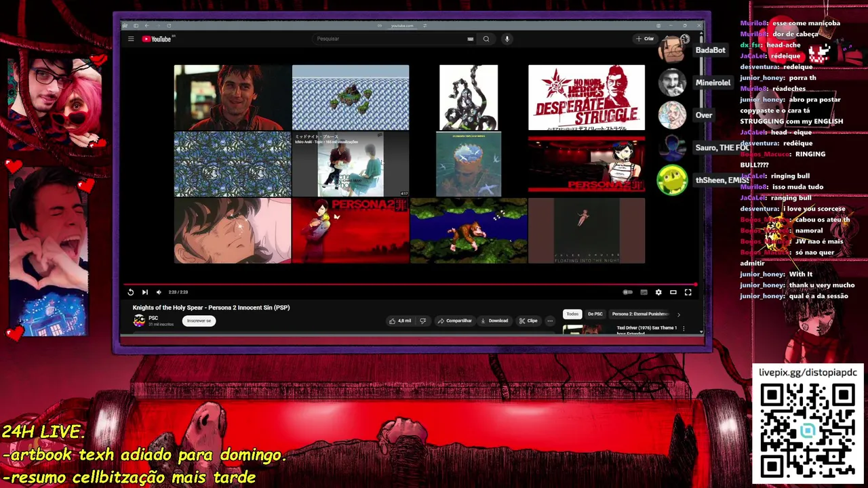
Task: Click the video title Knights of the Holy Spear
Action: [211, 308]
